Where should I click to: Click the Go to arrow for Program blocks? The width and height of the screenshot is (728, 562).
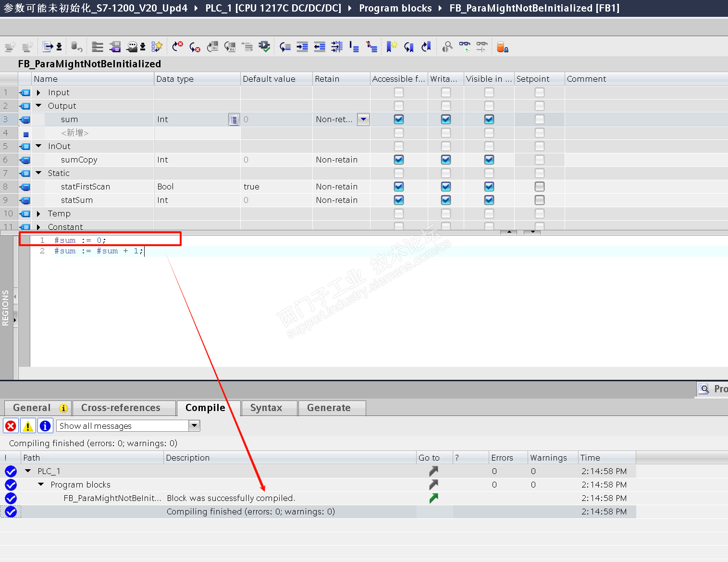click(433, 485)
